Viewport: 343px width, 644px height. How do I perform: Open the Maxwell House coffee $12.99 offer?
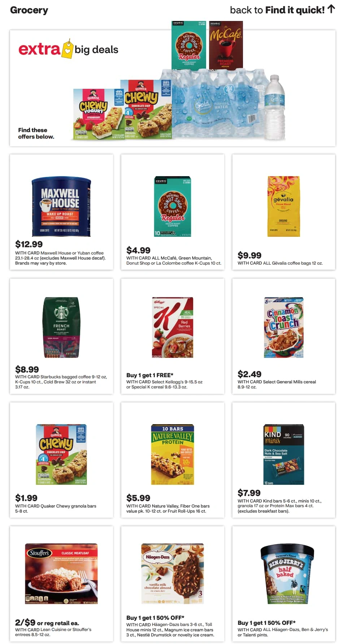point(61,212)
